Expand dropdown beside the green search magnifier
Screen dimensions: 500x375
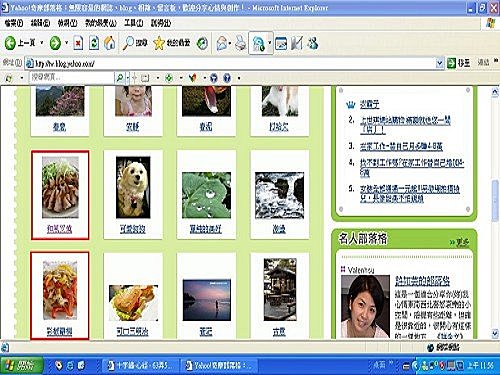(x=128, y=78)
